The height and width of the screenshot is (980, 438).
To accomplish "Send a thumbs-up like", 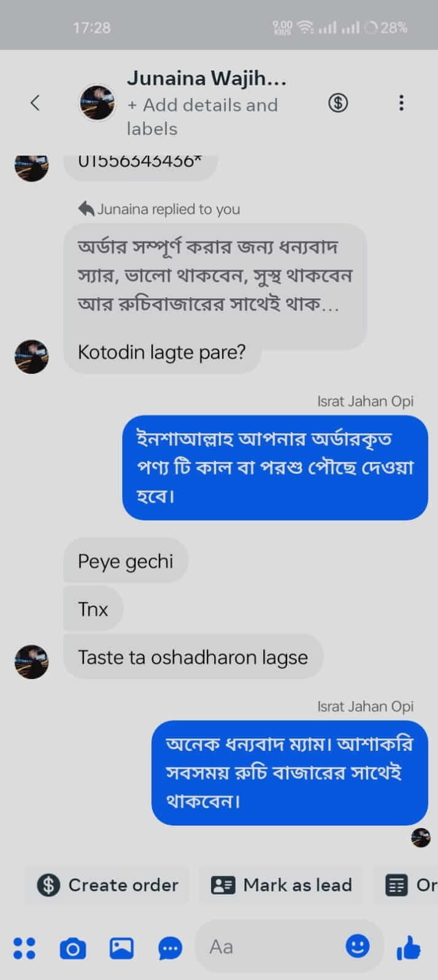I will click(x=409, y=948).
